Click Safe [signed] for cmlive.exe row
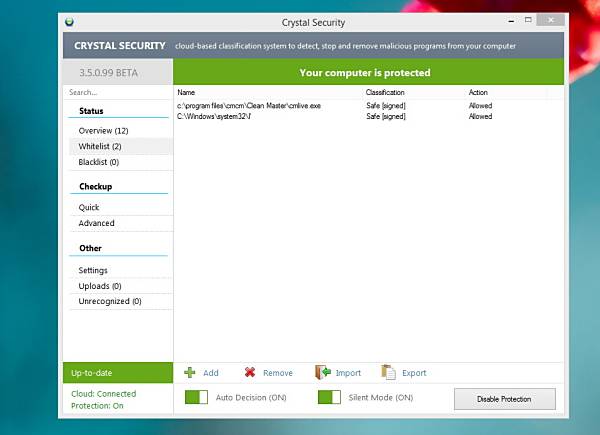The width and height of the screenshot is (600, 435). [x=386, y=106]
